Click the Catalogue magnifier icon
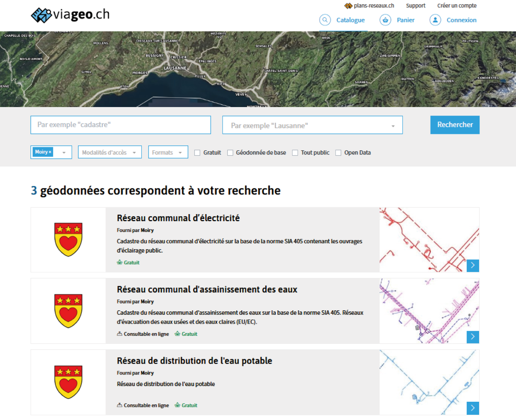516x420 pixels. (x=325, y=20)
